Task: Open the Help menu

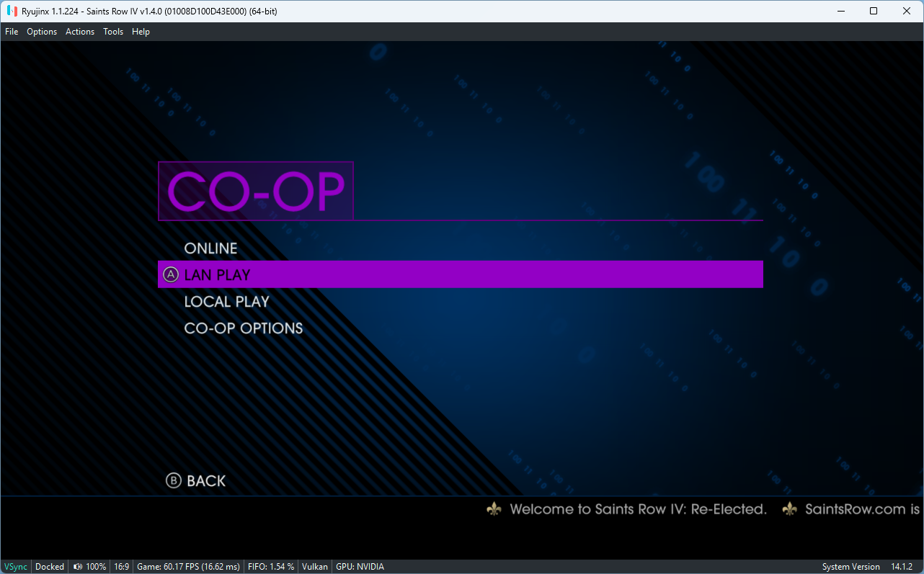Action: [x=141, y=32]
